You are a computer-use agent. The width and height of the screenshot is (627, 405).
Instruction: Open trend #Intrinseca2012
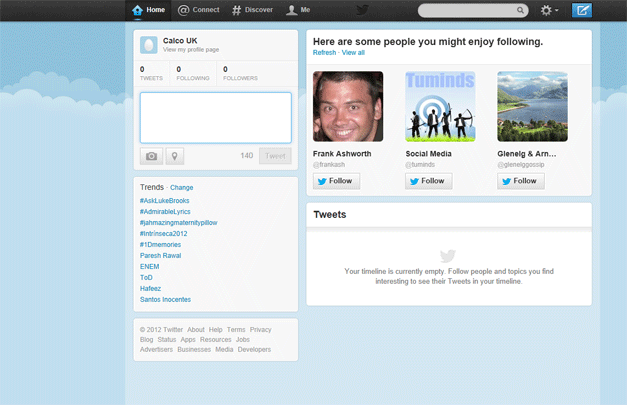click(x=164, y=233)
